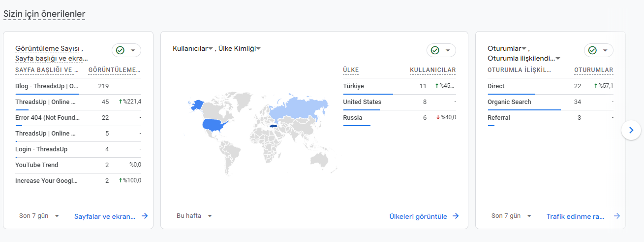Open Ülkeleri görüntüle report link

[x=418, y=216]
